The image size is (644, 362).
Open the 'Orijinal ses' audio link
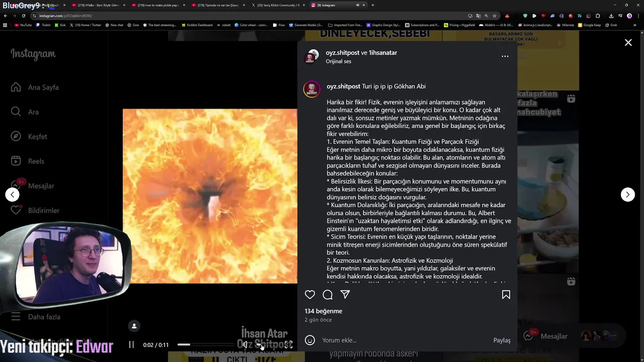coord(339,61)
